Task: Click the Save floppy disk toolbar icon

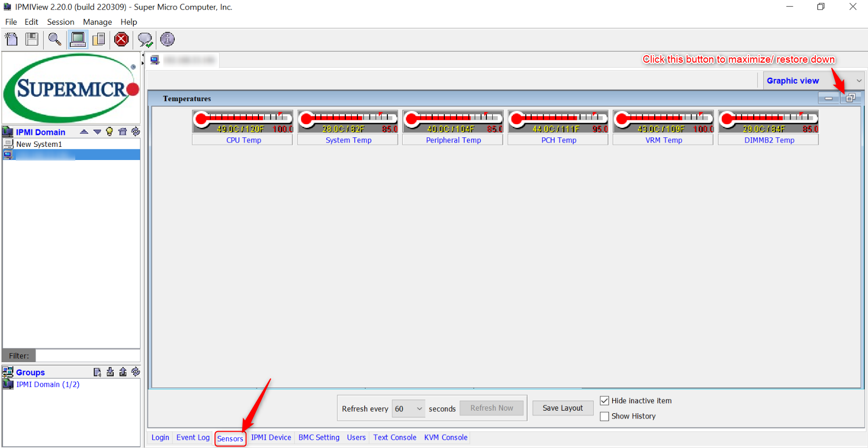Action: pos(32,39)
